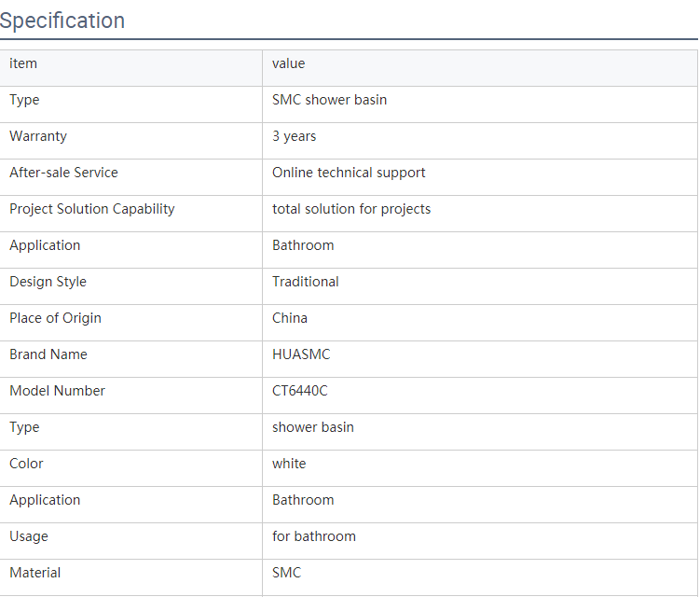Viewport: 700px width, 597px height.
Task: Click the 'for bathroom' usage value
Action: coord(314,536)
